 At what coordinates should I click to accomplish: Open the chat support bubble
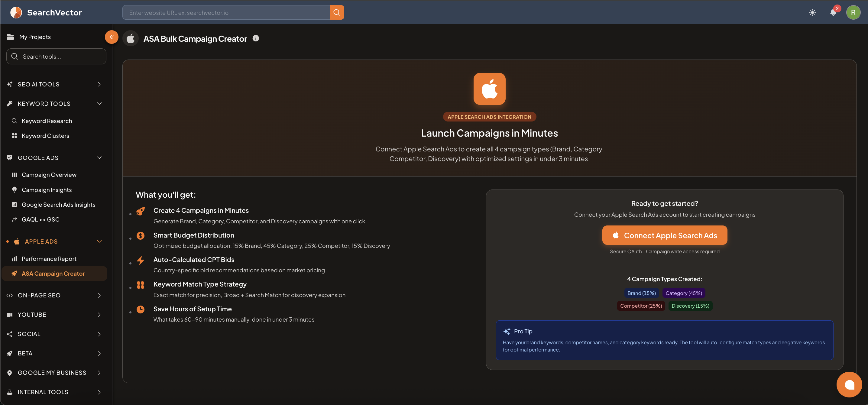pyautogui.click(x=849, y=384)
